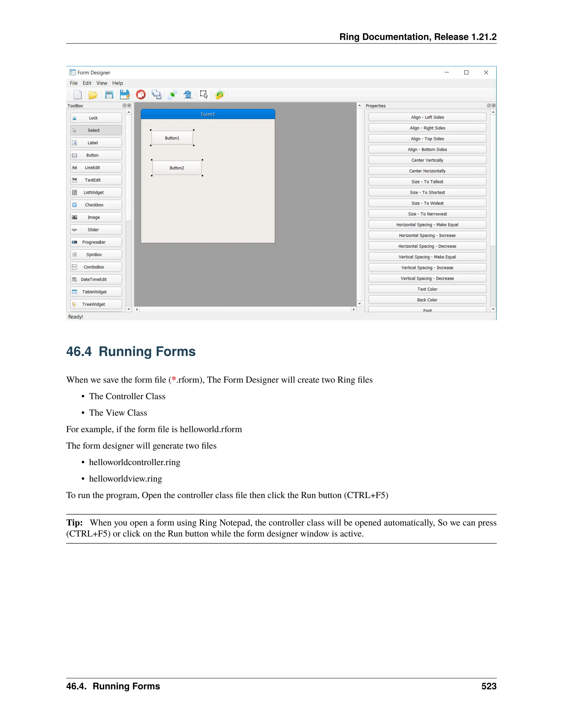Click the dashed-rectangle Select Objects icon
The height and width of the screenshot is (728, 563).
pos(203,94)
